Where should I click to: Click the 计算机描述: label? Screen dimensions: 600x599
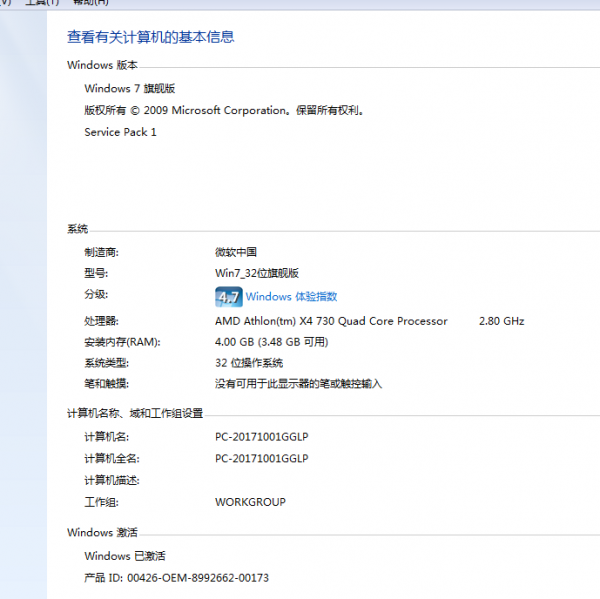pyautogui.click(x=112, y=480)
